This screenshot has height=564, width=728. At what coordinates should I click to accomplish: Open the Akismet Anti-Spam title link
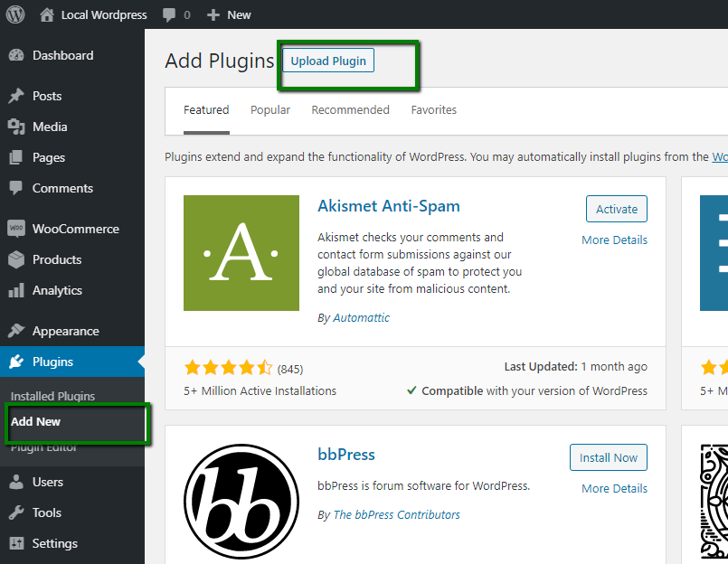click(x=389, y=206)
